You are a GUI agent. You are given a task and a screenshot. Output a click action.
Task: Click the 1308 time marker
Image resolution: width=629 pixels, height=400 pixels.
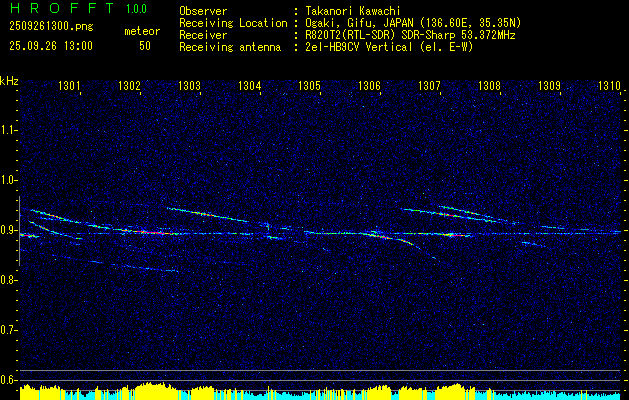pos(489,85)
